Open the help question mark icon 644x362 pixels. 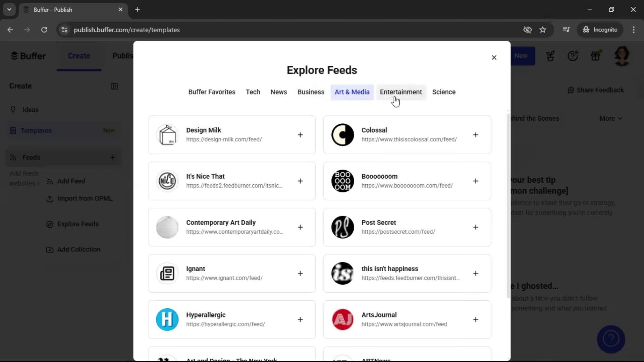(x=573, y=56)
